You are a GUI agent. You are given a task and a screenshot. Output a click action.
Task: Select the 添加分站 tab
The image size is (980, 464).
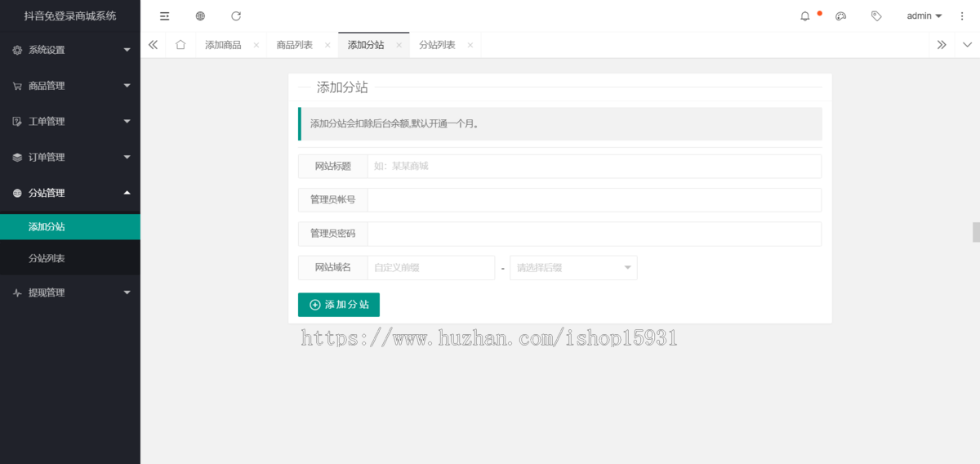click(366, 45)
